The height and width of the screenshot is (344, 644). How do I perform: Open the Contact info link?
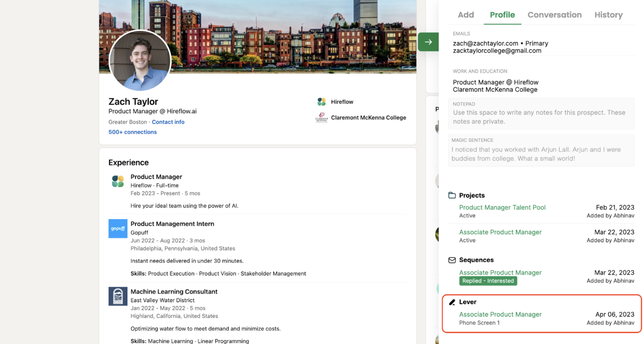tap(168, 122)
